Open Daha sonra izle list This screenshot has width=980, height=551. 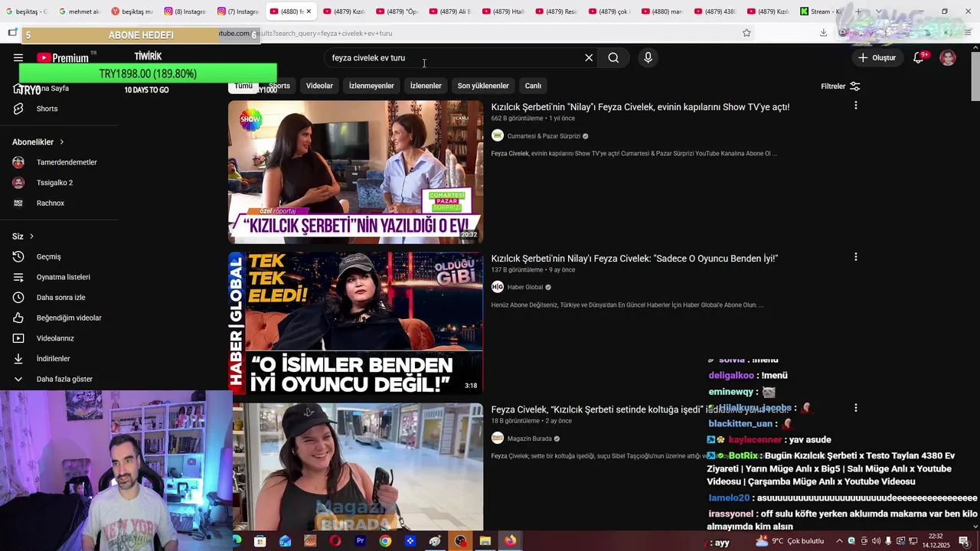(60, 298)
